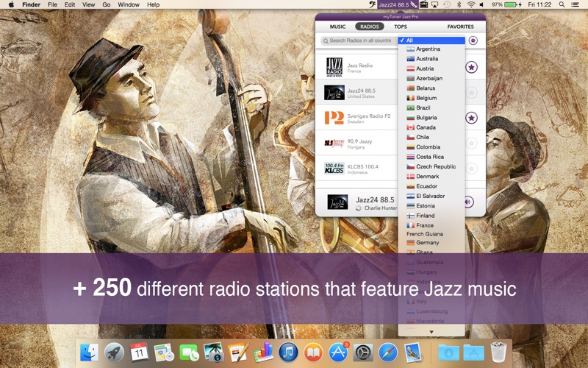Choose Ecuador in the country list
This screenshot has width=588, height=368.
431,186
